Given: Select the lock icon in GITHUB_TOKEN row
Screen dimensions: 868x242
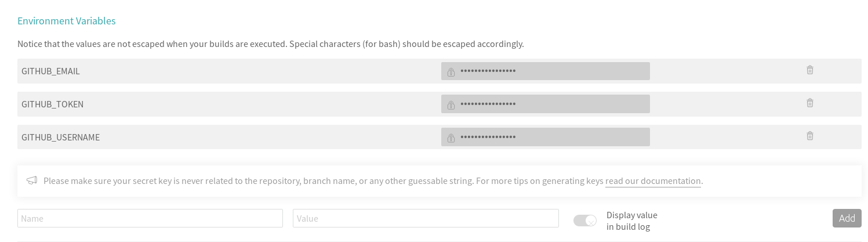Looking at the screenshot, I should pyautogui.click(x=451, y=105).
